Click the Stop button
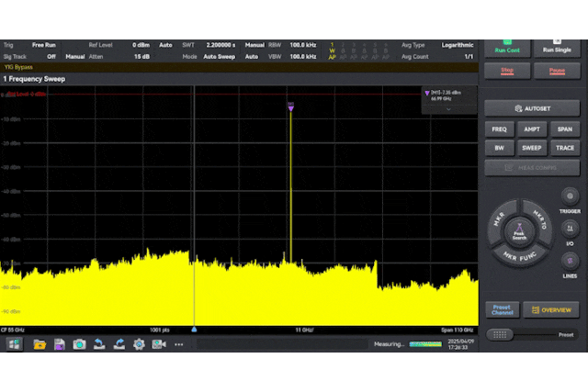 (507, 71)
